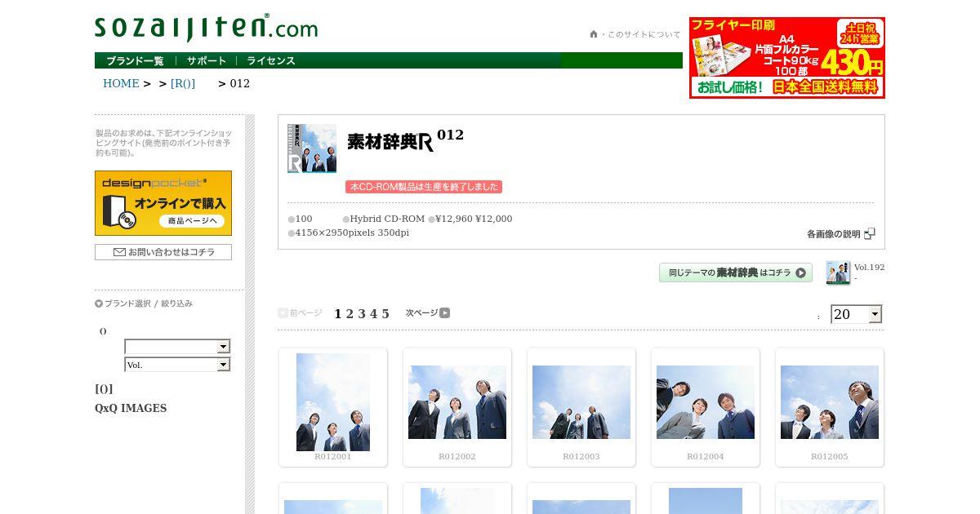Click the envelope icon in contact button

[x=119, y=252]
